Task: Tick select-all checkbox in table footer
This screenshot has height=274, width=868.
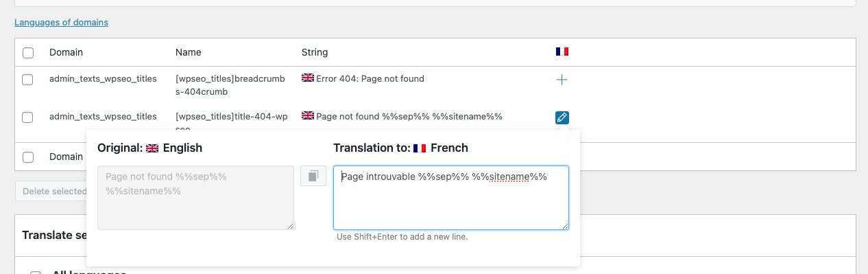Action: coord(27,157)
